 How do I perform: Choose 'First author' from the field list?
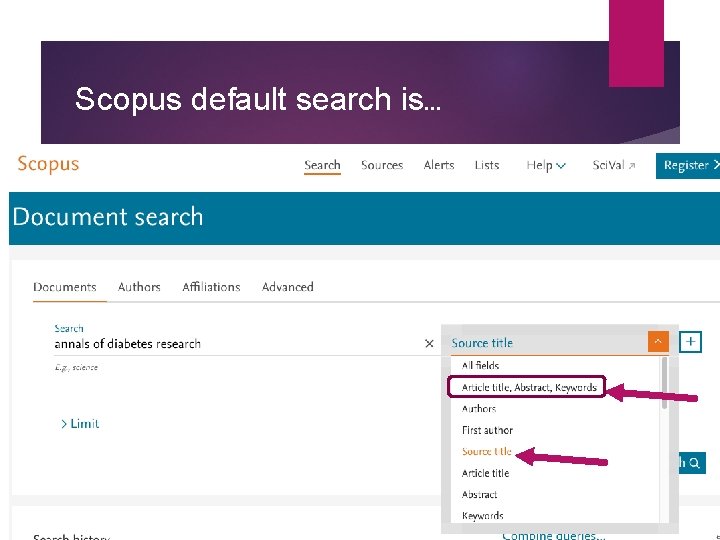coord(487,430)
